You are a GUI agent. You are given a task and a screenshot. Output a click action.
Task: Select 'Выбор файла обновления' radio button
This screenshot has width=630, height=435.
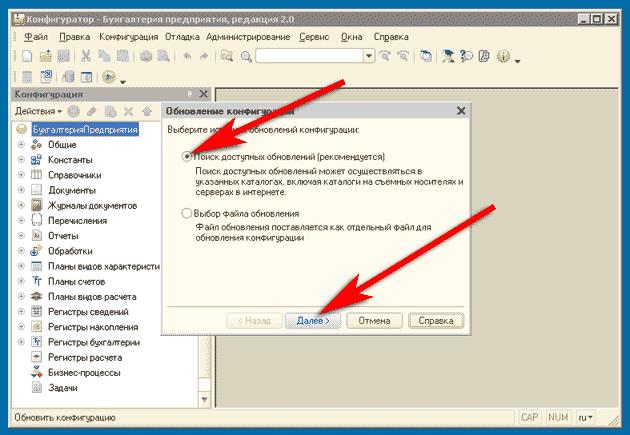(x=185, y=213)
